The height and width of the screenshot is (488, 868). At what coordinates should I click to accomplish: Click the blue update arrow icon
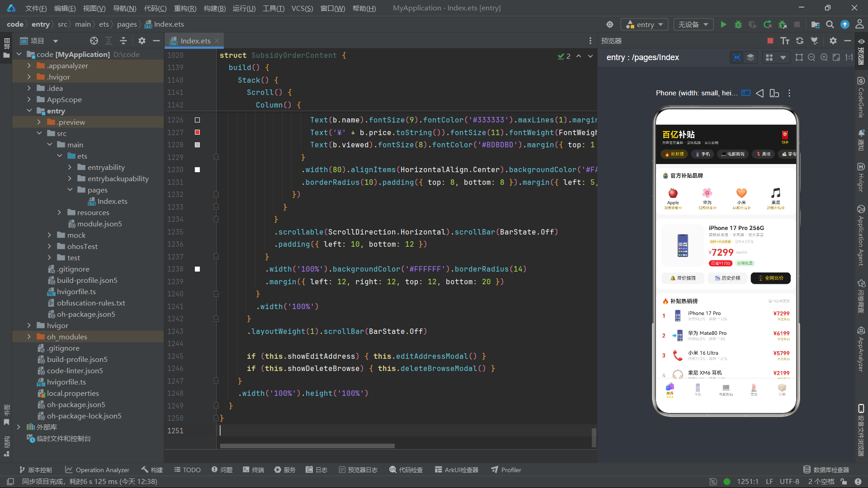[844, 24]
